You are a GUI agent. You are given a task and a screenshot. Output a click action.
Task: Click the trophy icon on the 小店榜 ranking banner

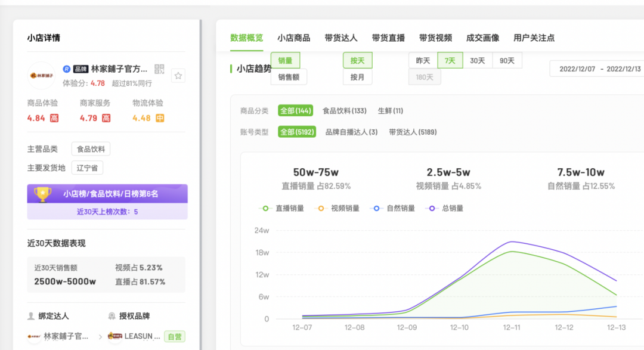pyautogui.click(x=41, y=194)
